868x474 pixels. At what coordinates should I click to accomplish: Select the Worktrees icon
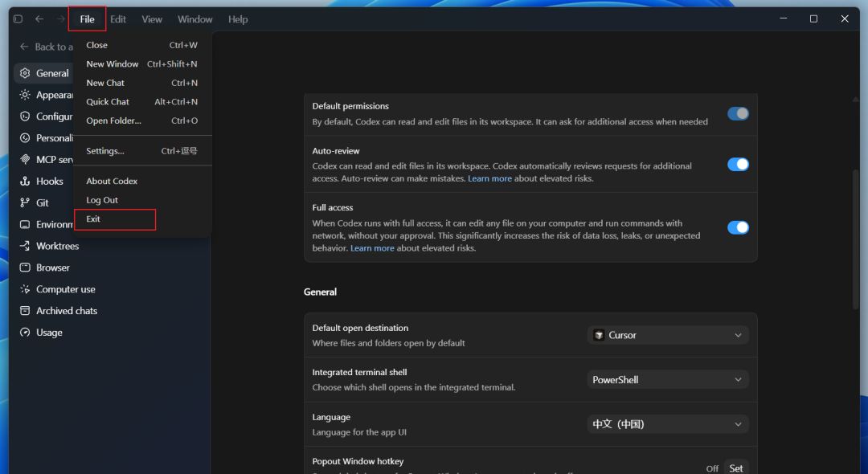(25, 246)
